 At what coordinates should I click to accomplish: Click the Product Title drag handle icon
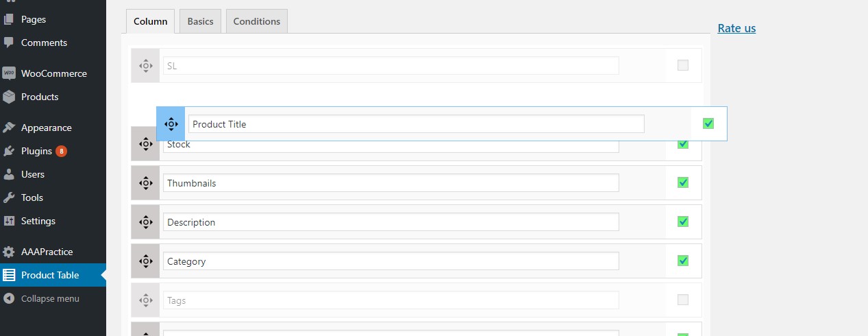(x=171, y=124)
